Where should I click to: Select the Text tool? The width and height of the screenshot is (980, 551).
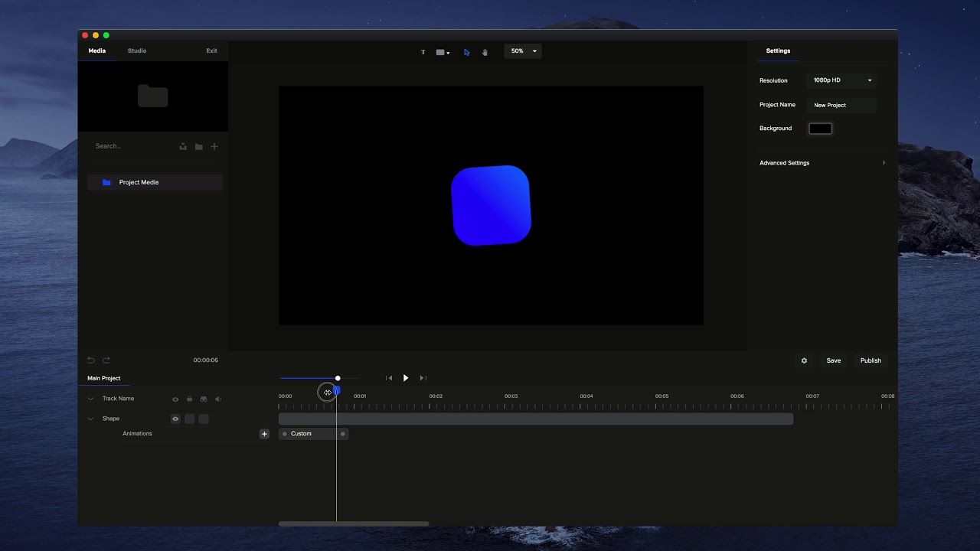click(423, 52)
